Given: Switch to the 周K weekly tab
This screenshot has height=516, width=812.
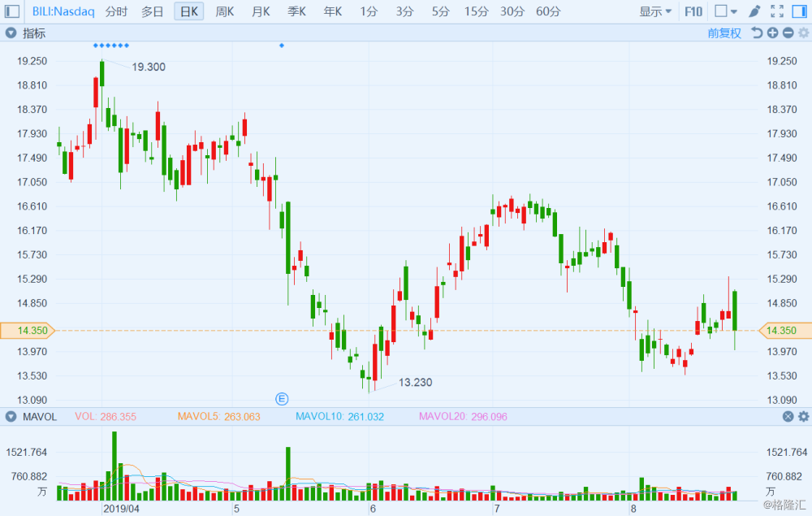Looking at the screenshot, I should 225,11.
